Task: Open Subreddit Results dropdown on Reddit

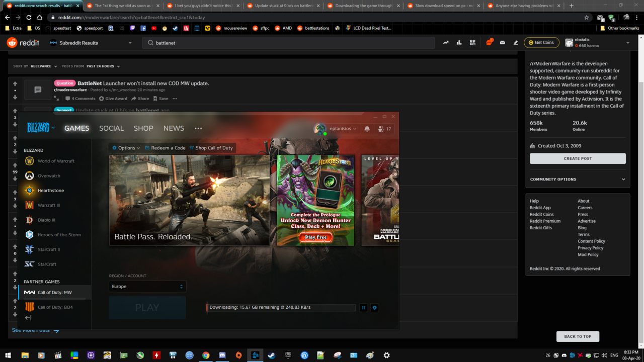Action: click(x=91, y=43)
